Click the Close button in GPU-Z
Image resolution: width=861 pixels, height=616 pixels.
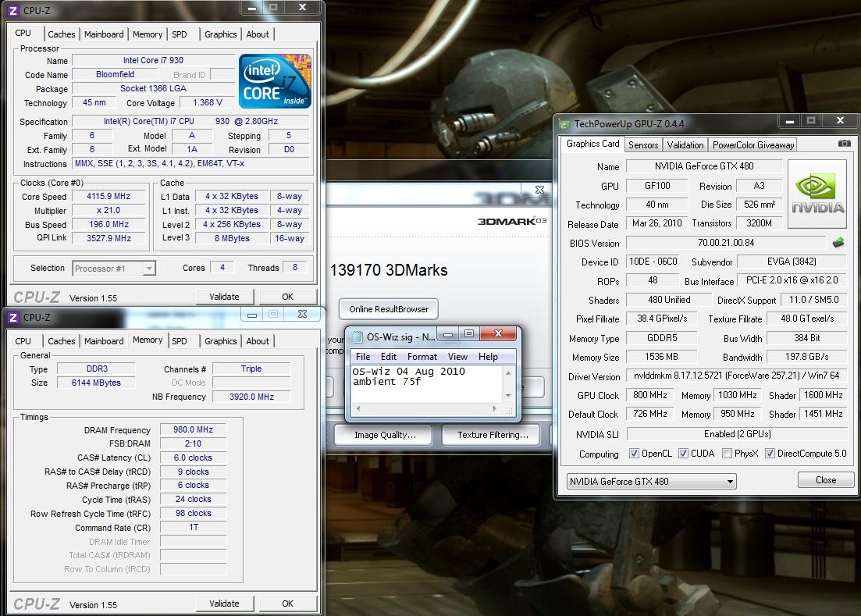pyautogui.click(x=826, y=480)
